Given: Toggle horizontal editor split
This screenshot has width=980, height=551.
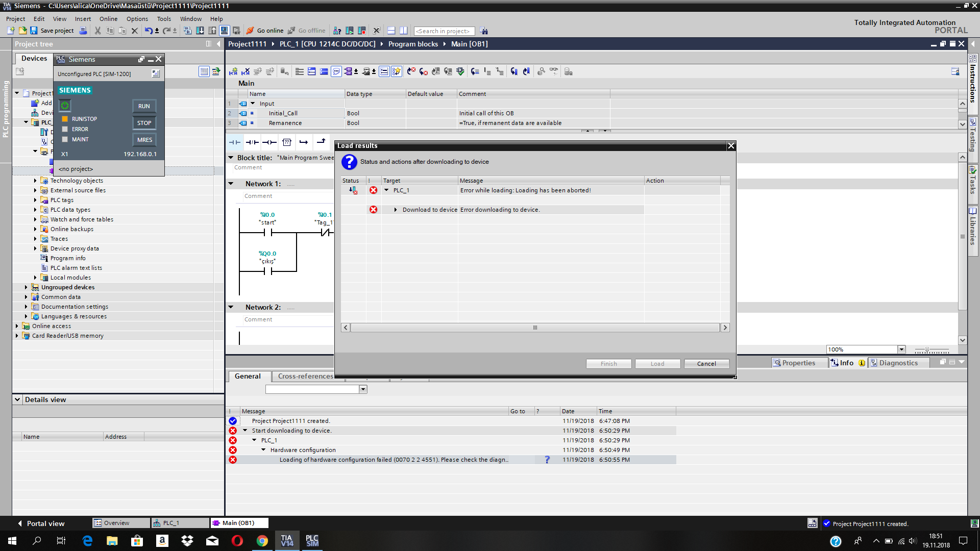Looking at the screenshot, I should pos(391,31).
